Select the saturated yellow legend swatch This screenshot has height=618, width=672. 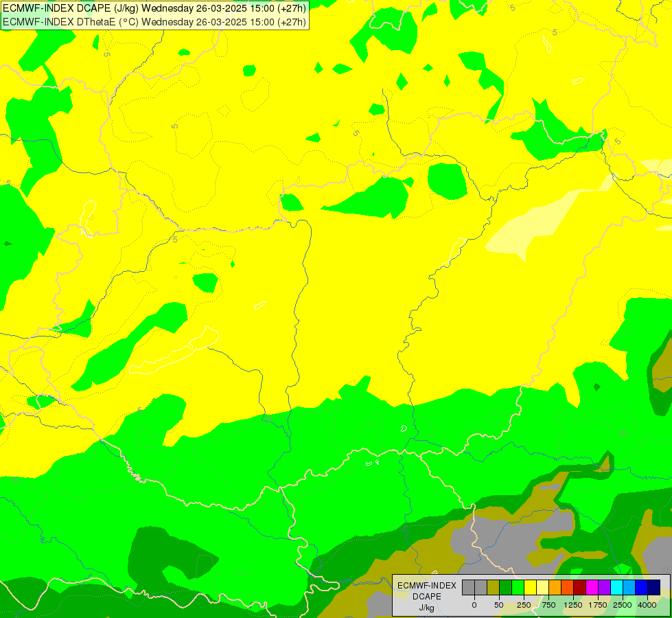530,587
